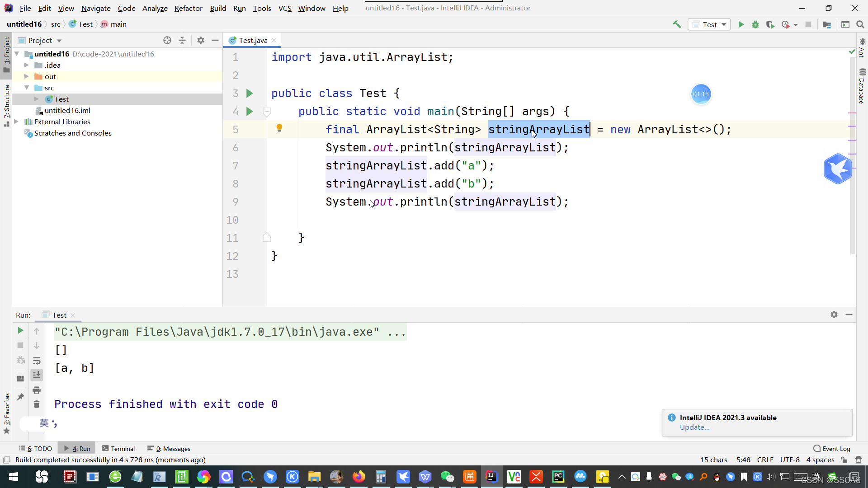Close the Test.java editor tab
This screenshot has width=868, height=488.
274,40
